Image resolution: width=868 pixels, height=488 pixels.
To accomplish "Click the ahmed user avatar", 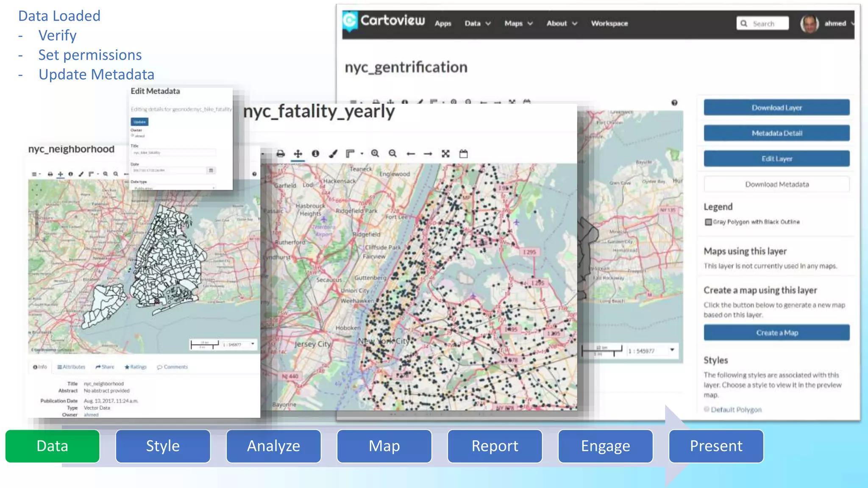I will tap(810, 24).
